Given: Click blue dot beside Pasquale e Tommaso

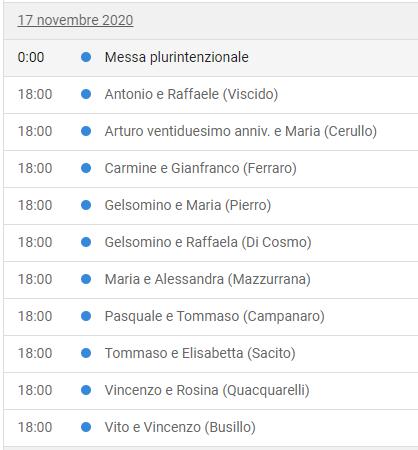Looking at the screenshot, I should (86, 316).
